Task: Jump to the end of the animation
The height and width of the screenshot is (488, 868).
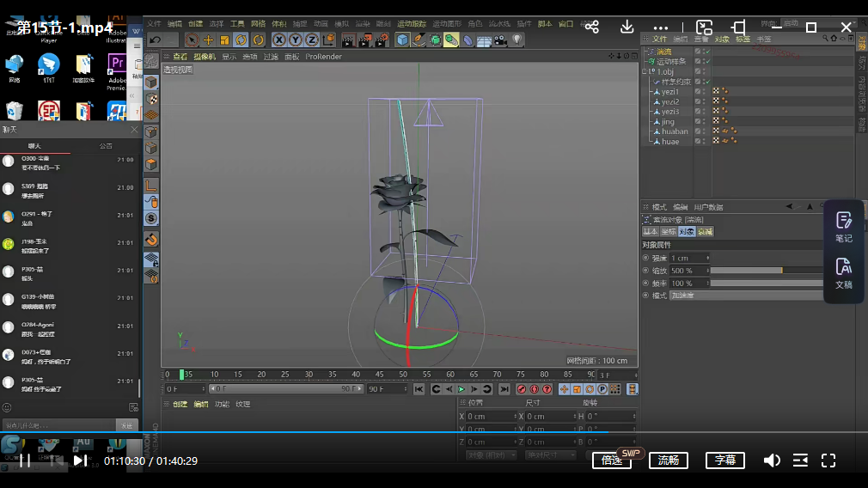Action: point(504,389)
